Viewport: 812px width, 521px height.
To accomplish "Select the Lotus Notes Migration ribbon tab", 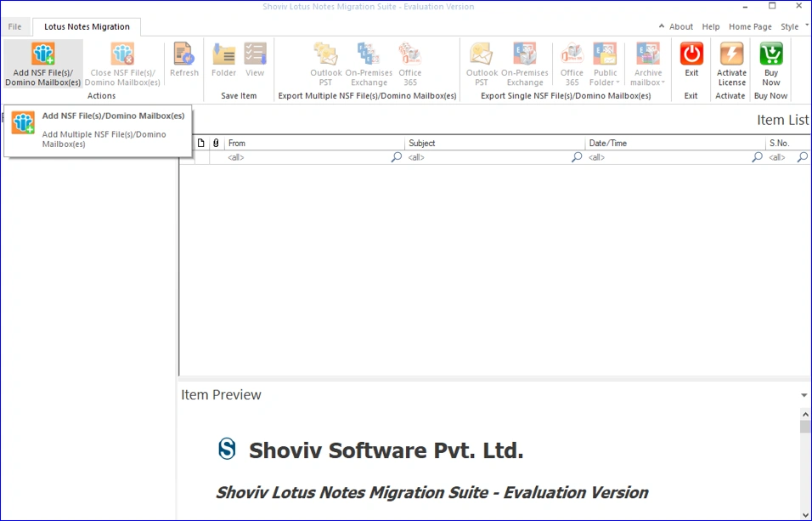I will click(x=86, y=26).
